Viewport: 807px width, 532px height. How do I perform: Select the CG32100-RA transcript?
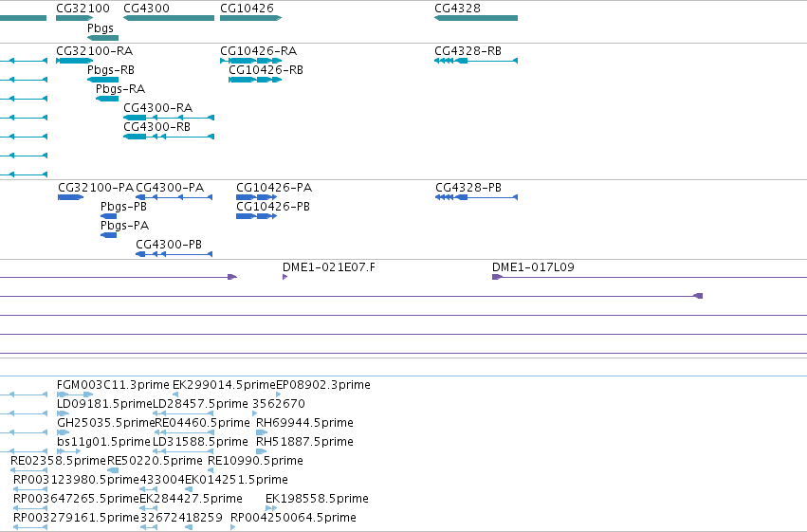click(94, 51)
